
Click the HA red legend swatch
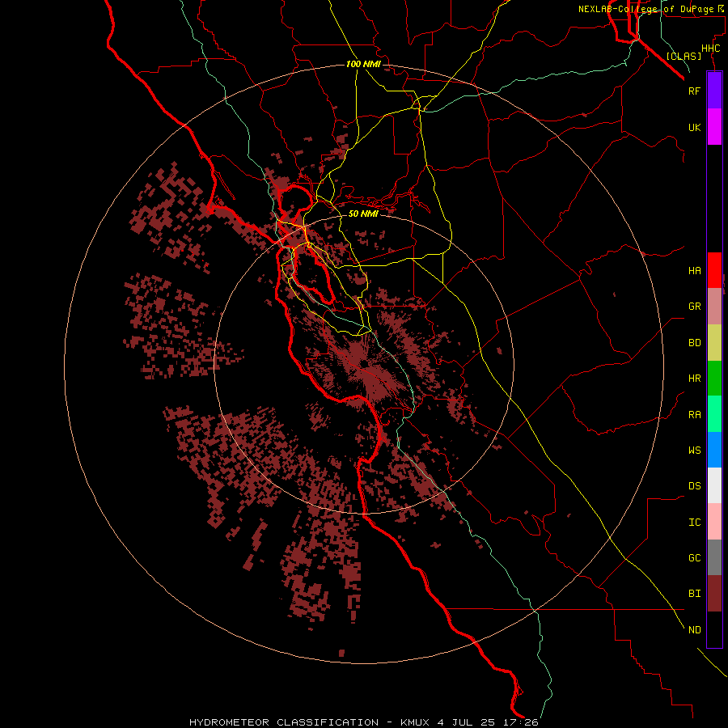[714, 270]
